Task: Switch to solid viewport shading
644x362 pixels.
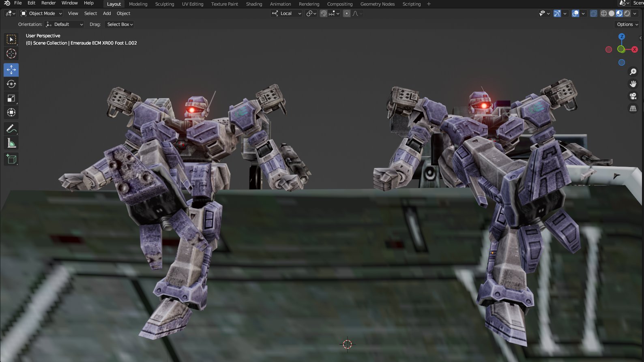Action: tap(612, 13)
